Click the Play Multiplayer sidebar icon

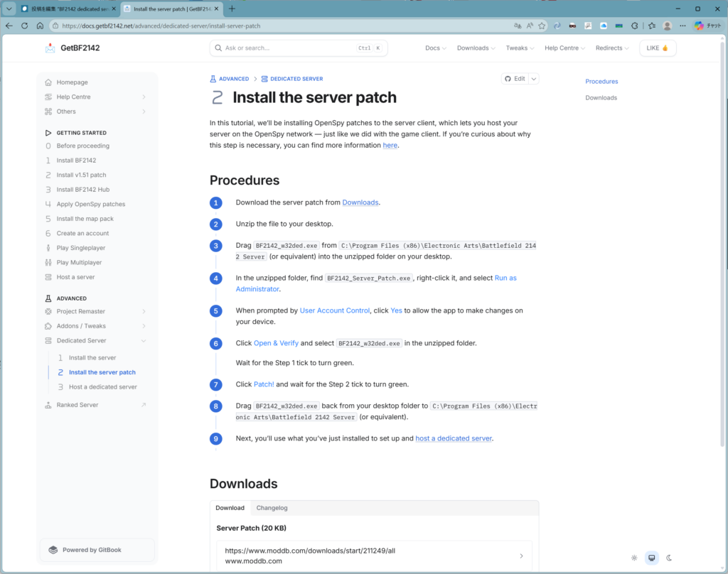point(48,263)
